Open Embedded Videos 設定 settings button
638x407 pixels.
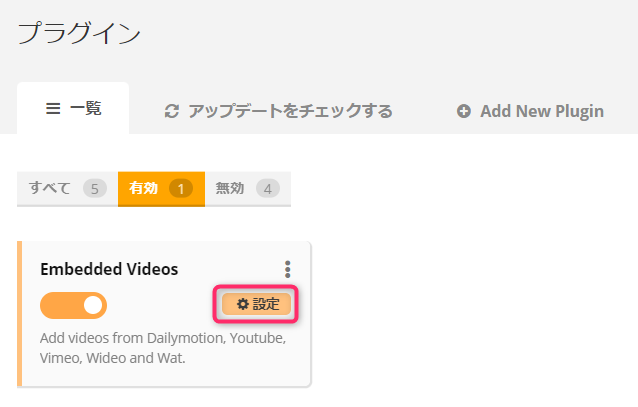256,304
